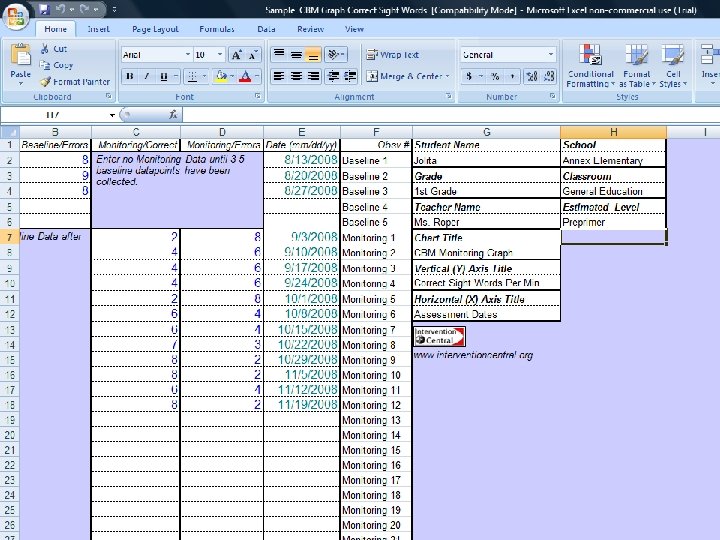Decrease the cell indent
Image resolution: width=720 pixels, height=540 pixels.
tap(333, 76)
